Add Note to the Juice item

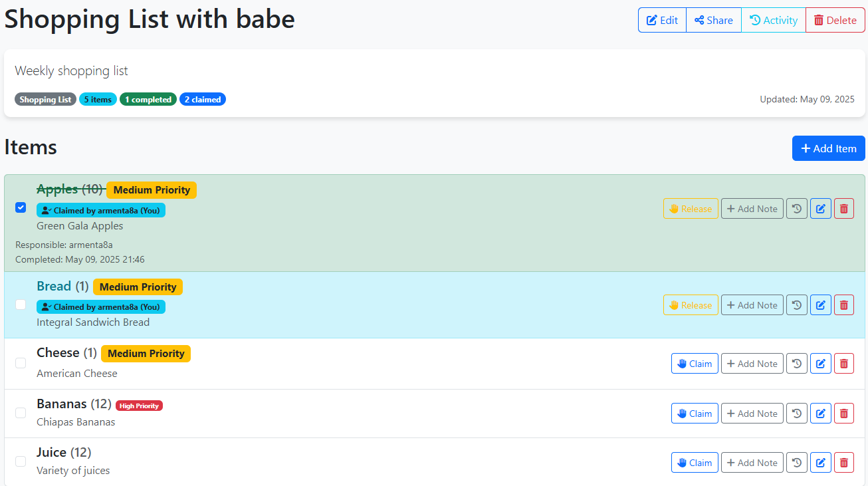752,463
